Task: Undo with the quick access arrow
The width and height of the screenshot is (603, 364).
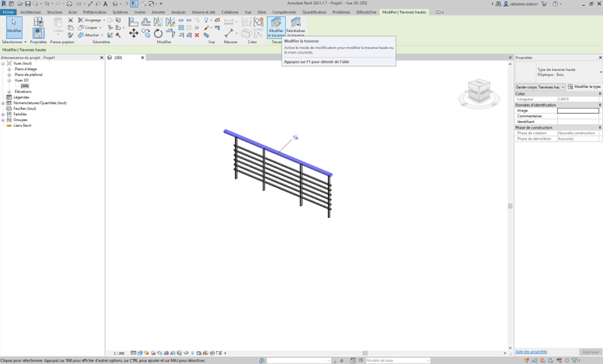Action: coord(47,4)
